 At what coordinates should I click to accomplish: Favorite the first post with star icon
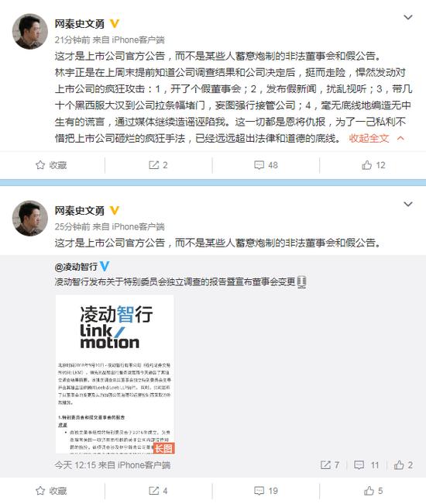51,165
